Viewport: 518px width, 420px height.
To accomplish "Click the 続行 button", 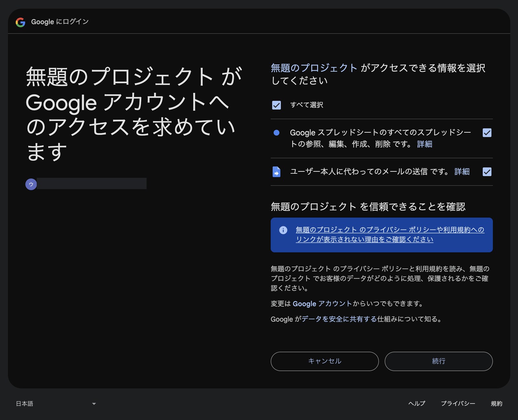I will (x=439, y=361).
